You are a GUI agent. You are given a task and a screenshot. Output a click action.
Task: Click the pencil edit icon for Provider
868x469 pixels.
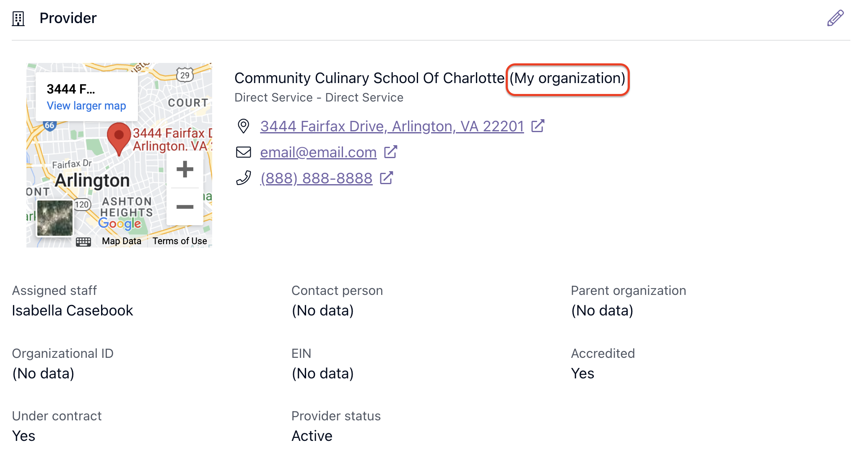835,18
